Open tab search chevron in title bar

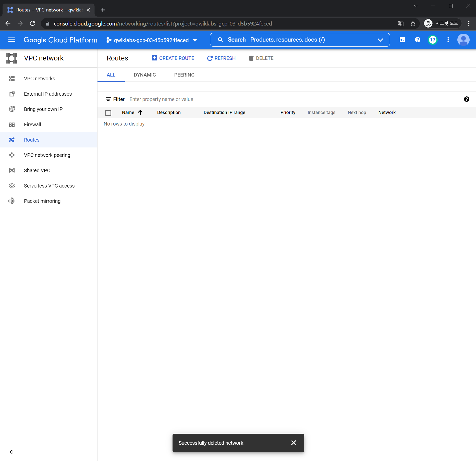[416, 6]
